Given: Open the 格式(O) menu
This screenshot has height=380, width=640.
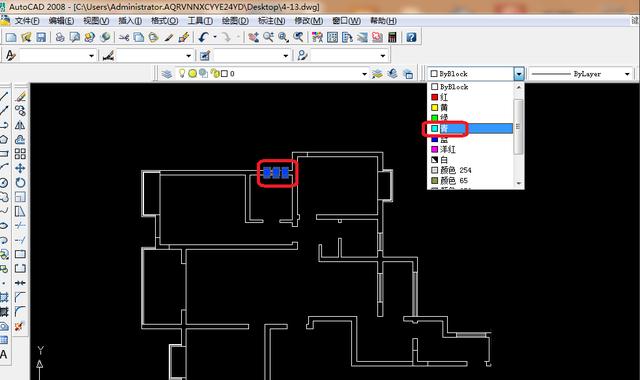Looking at the screenshot, I should 164,21.
